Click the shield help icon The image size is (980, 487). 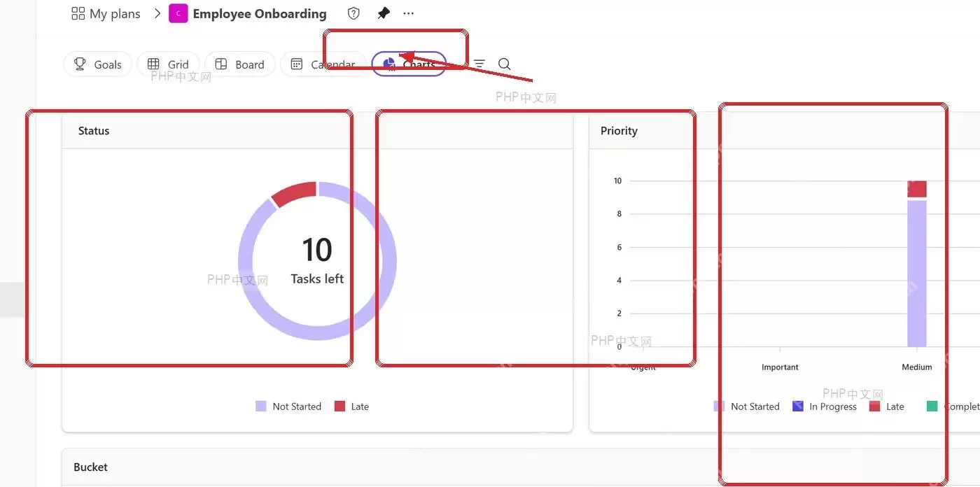[353, 13]
